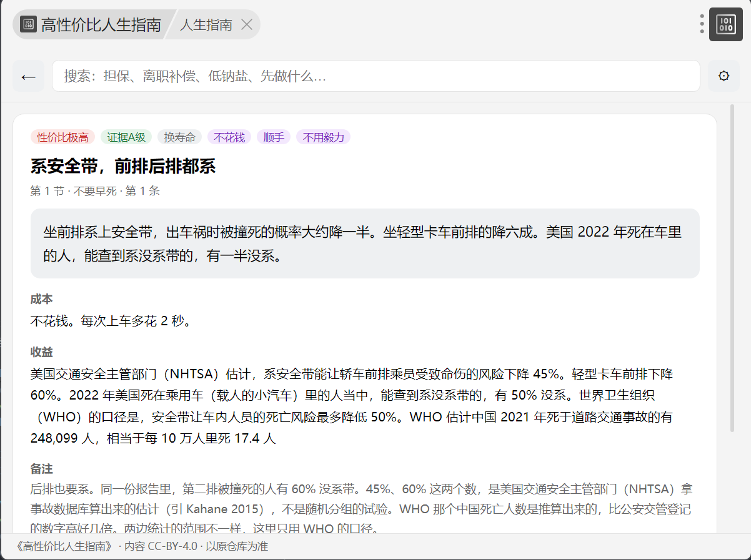
Task: Close the 人生指南 tab
Action: [247, 24]
